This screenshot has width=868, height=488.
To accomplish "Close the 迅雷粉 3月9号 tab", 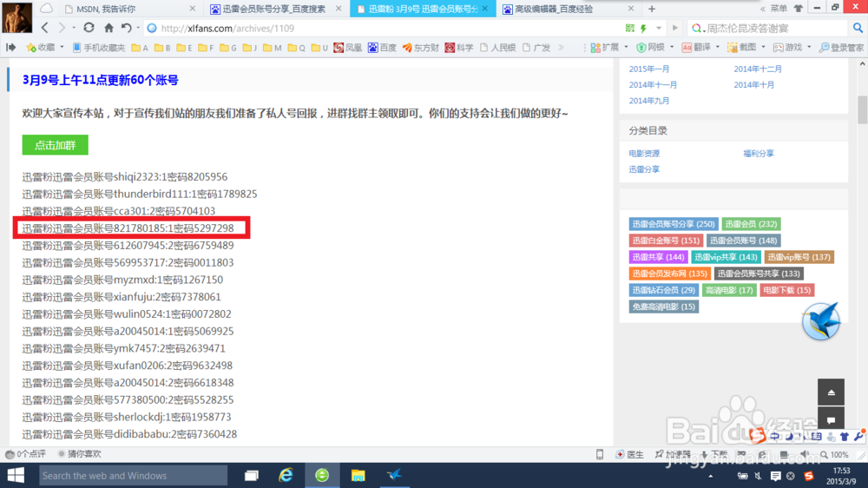I will (x=485, y=9).
